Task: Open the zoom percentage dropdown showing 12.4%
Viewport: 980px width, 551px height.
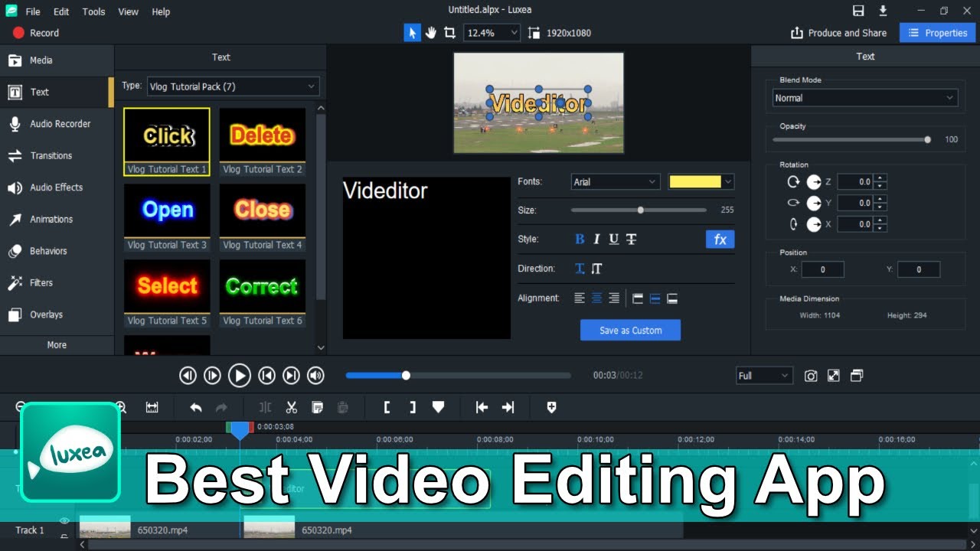Action: click(492, 33)
